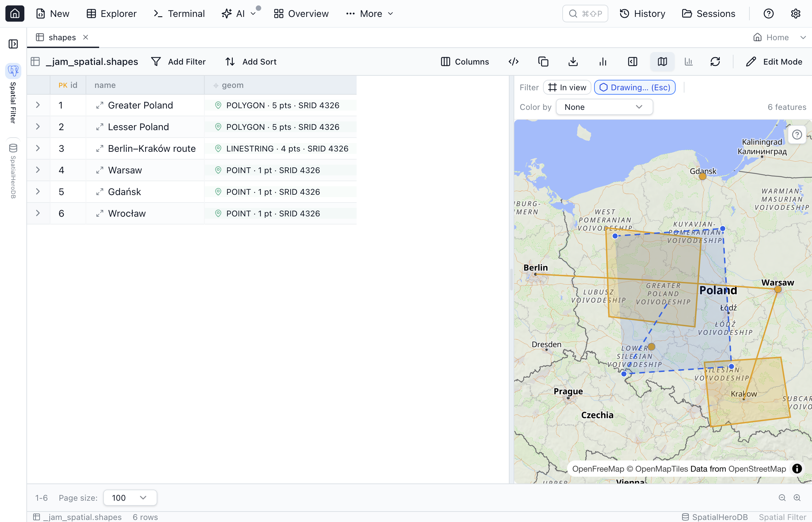Open Sessions
This screenshot has width=812, height=522.
(708, 14)
